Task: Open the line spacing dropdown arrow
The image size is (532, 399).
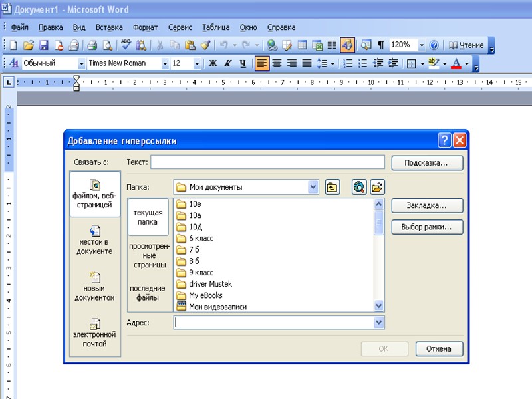Action: (x=332, y=63)
